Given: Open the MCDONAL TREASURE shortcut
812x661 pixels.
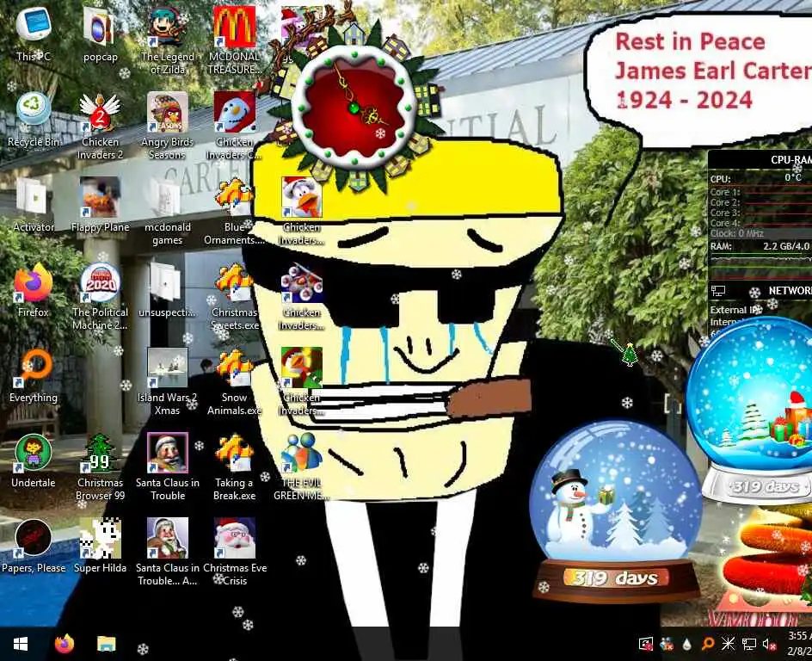Looking at the screenshot, I should (235, 40).
